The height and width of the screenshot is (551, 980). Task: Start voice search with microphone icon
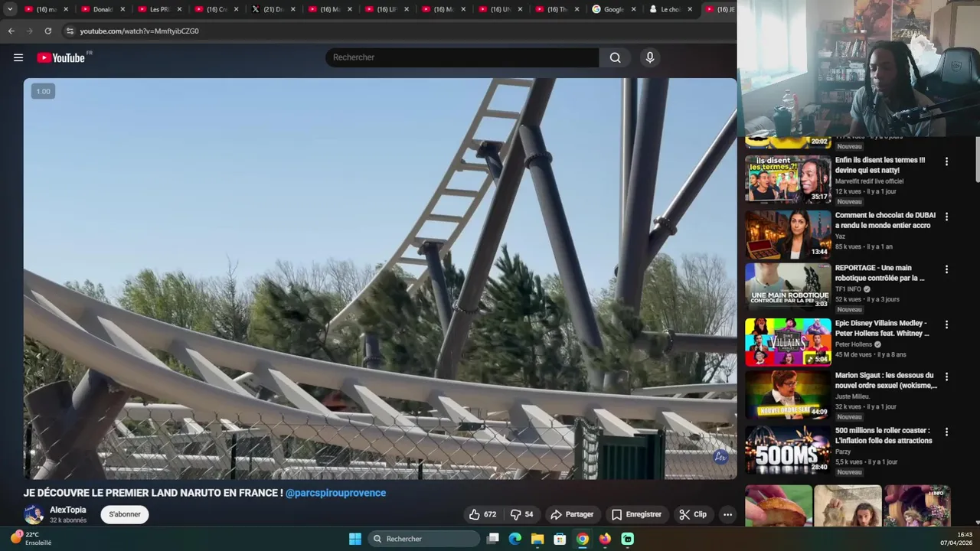coord(650,57)
